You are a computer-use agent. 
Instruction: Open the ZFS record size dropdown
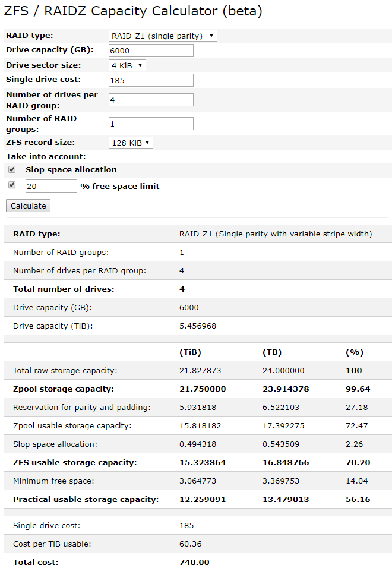(131, 143)
